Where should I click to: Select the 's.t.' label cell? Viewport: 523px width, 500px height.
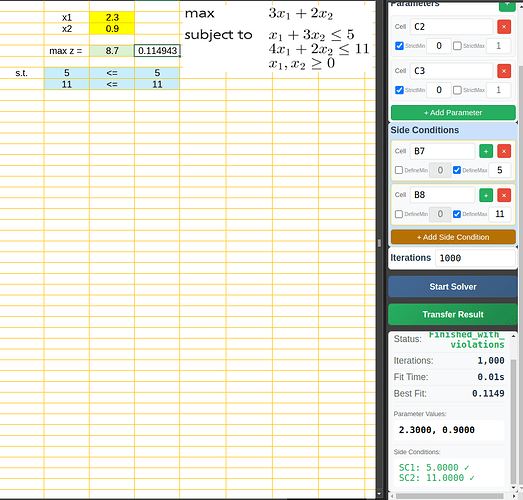pos(22,73)
